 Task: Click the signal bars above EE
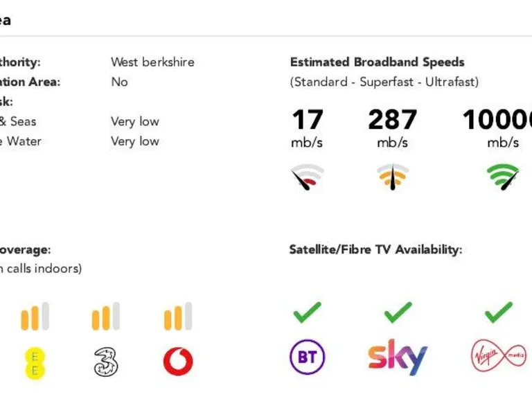[x=35, y=317]
